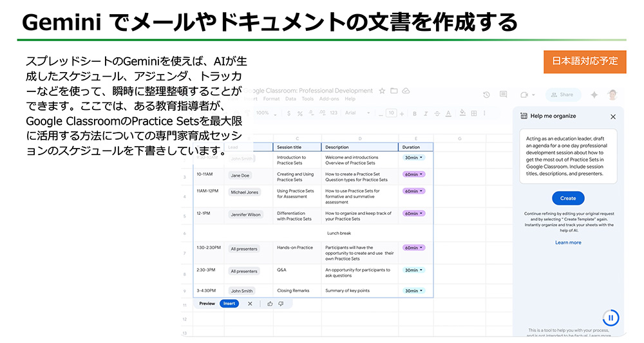This screenshot has height=343, width=644.
Task: Open duration dropdown for Michael Jones row
Action: click(413, 191)
